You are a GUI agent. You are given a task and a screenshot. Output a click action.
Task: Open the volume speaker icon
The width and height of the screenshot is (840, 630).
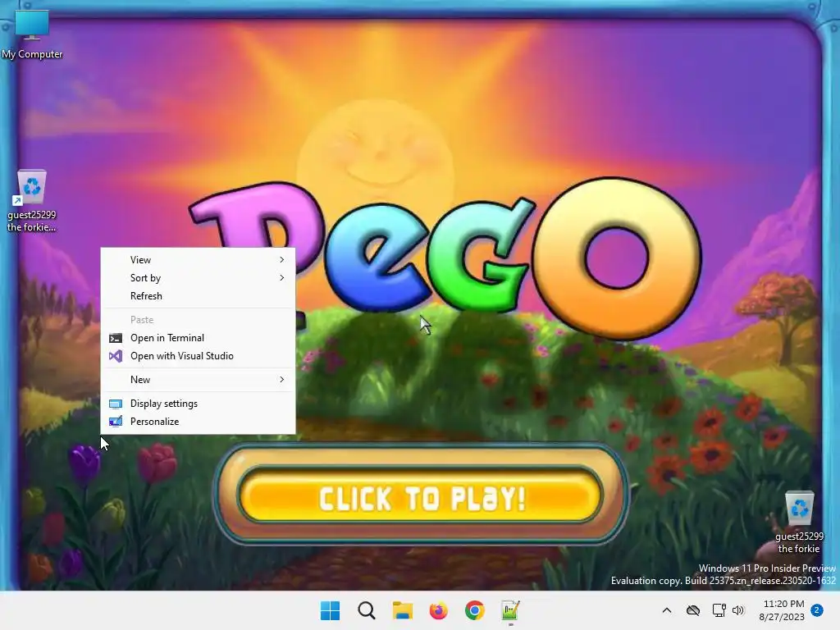coord(738,610)
